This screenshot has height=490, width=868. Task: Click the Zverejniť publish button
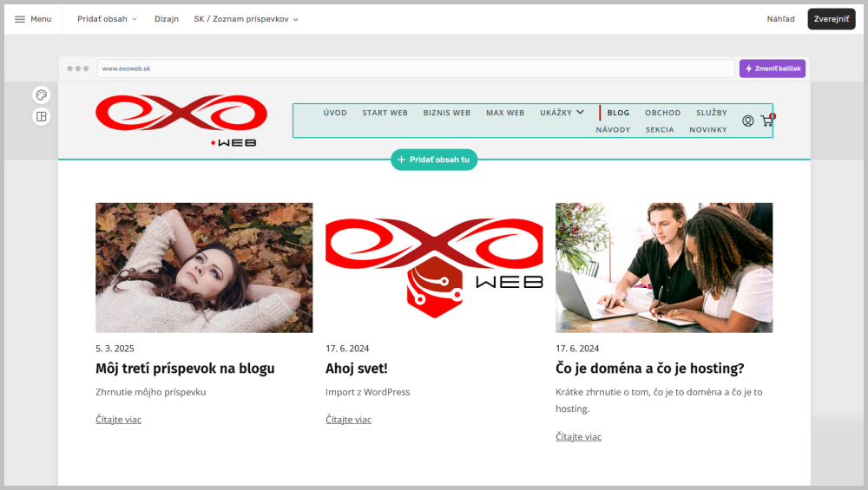coord(831,19)
